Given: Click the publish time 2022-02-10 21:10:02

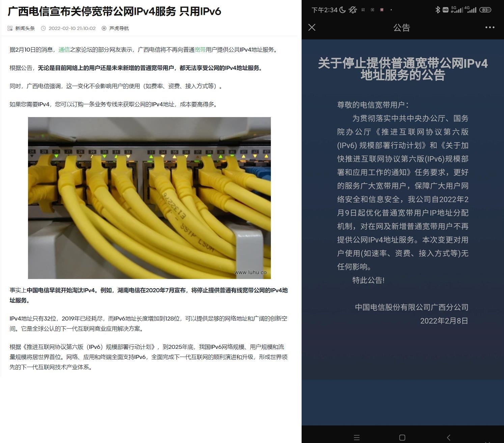Looking at the screenshot, I should pyautogui.click(x=72, y=28).
